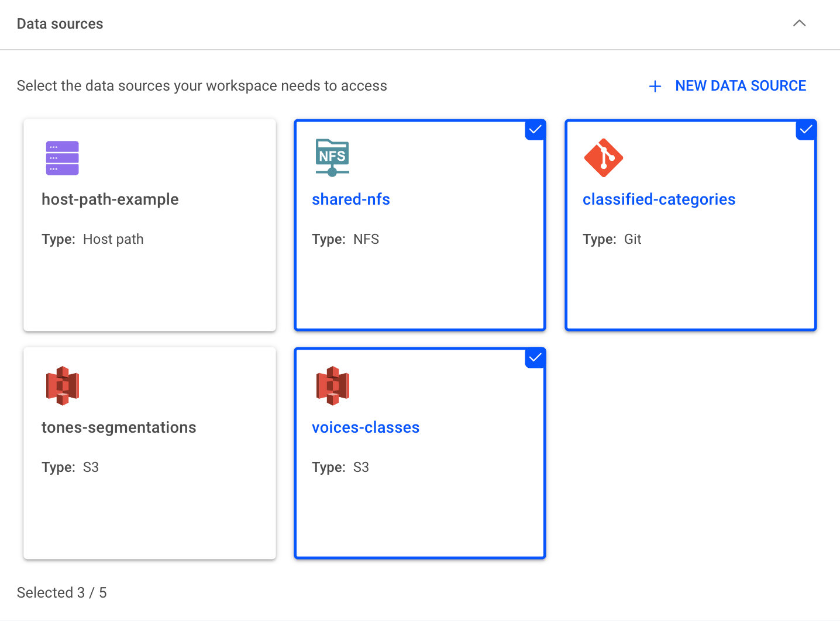Collapse the Data sources section chevron
840x621 pixels.
(x=799, y=23)
